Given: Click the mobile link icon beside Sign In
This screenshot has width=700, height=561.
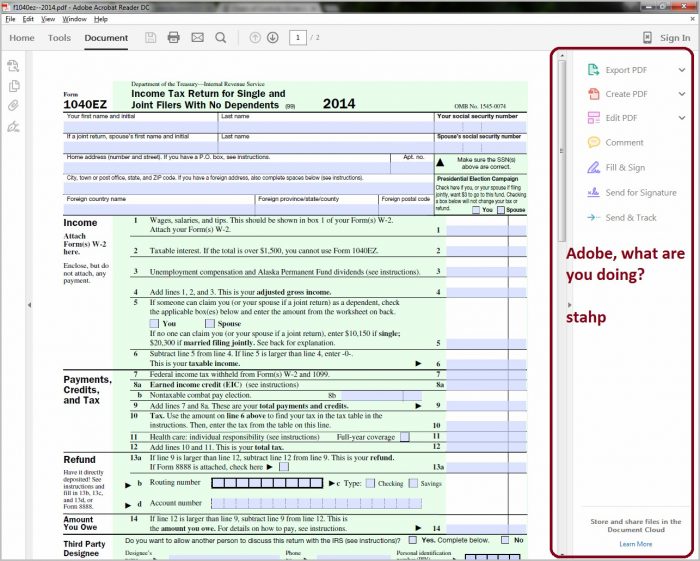Looking at the screenshot, I should click(x=647, y=37).
